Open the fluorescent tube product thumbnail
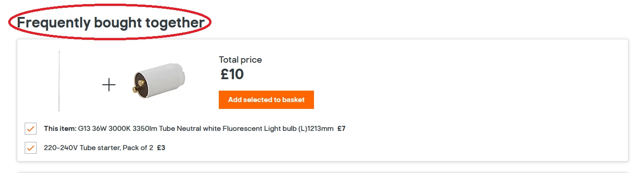 59,81
